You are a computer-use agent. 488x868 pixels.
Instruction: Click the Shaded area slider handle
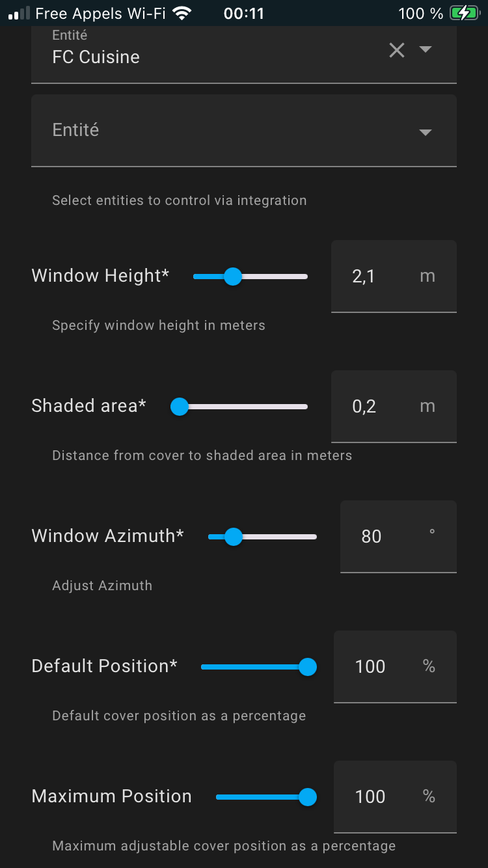[x=179, y=407]
